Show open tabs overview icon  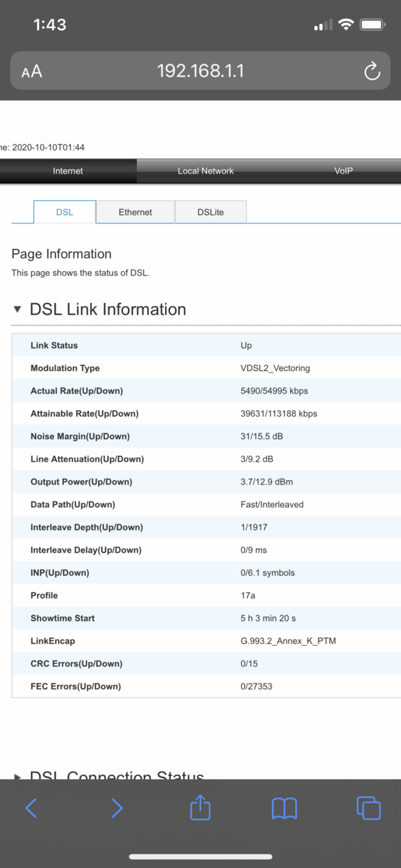tap(368, 808)
